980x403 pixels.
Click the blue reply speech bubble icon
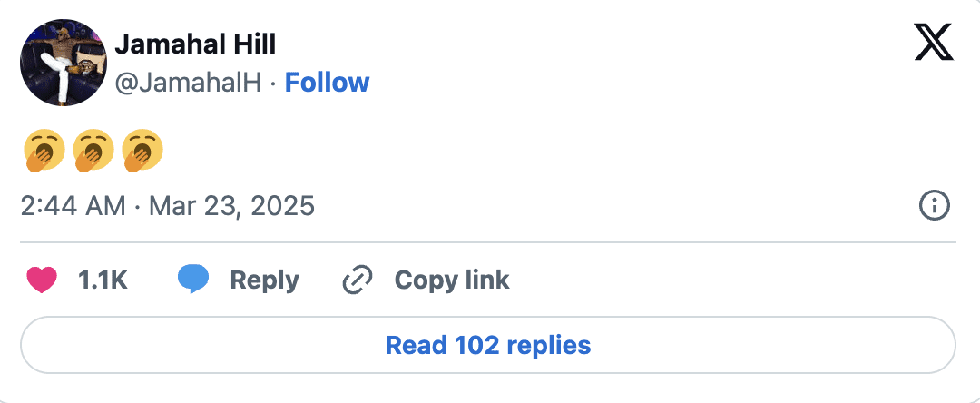click(x=193, y=280)
